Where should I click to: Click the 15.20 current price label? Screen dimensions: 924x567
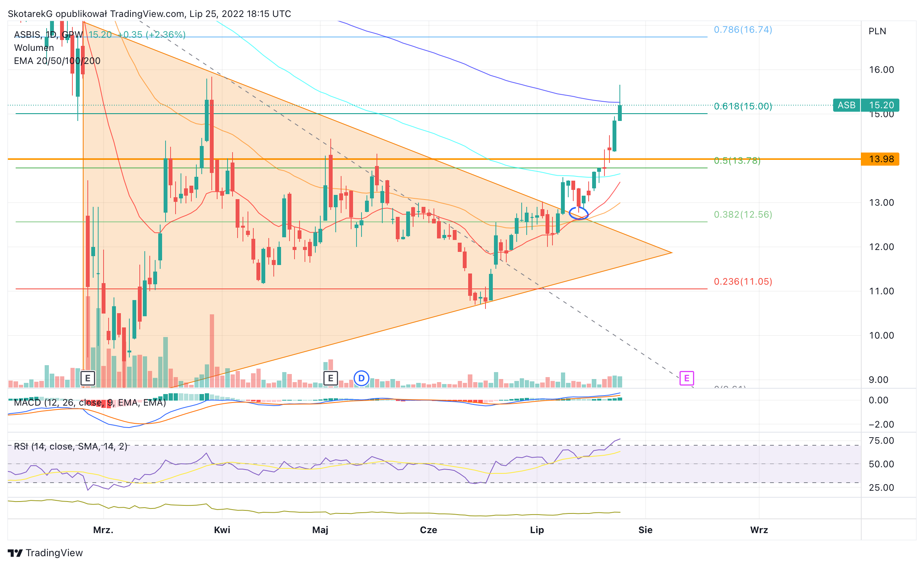coord(880,105)
